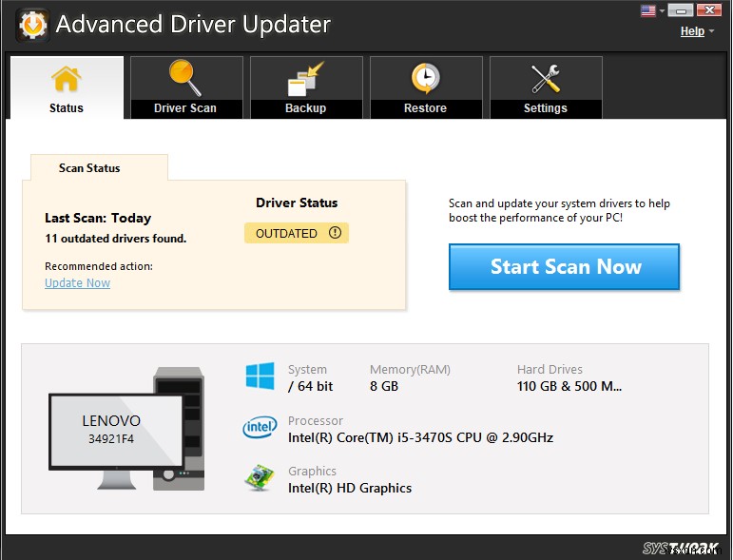Open the Driver Scan tab label
Screen dimensions: 733x560
[185, 108]
